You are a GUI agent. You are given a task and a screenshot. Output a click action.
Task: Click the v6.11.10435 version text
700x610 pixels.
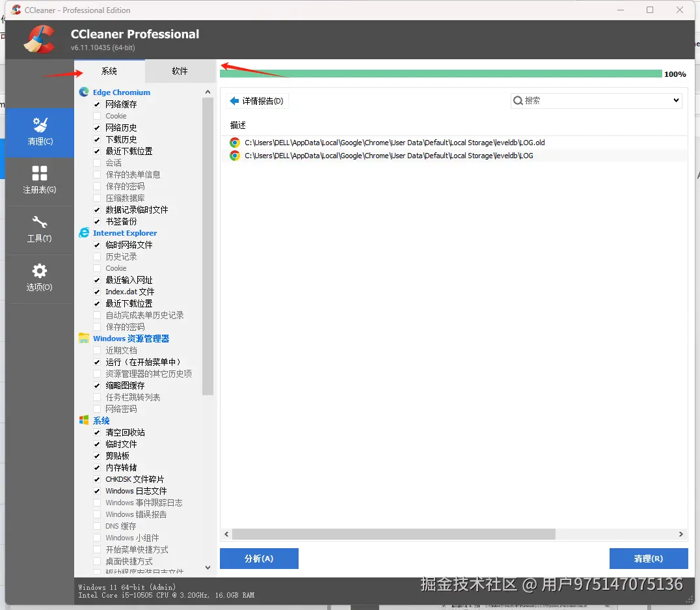[x=103, y=48]
